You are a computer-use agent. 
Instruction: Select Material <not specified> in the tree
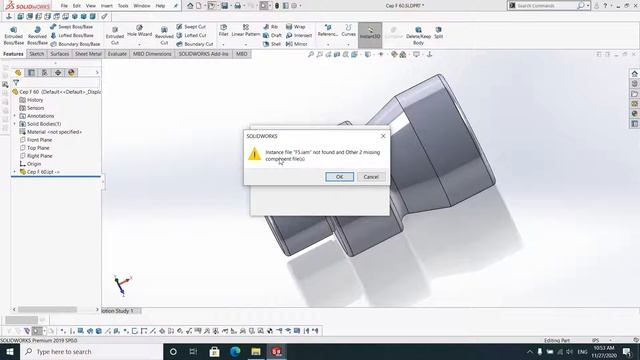click(x=51, y=132)
